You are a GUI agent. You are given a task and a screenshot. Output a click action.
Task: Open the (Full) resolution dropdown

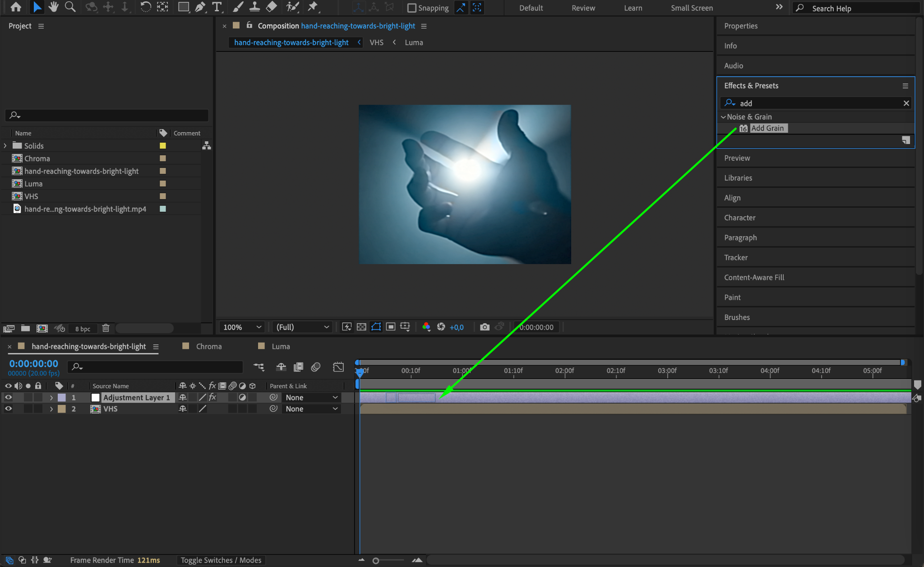pos(302,327)
